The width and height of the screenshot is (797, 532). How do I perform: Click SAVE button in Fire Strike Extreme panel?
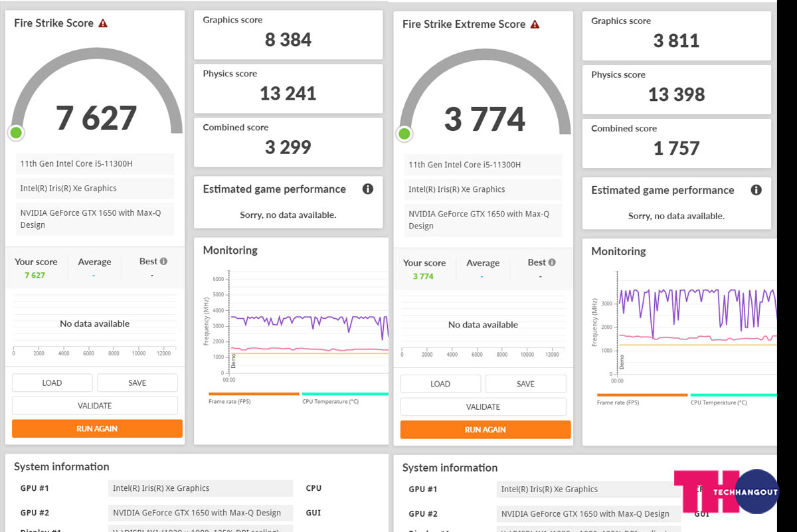[526, 384]
